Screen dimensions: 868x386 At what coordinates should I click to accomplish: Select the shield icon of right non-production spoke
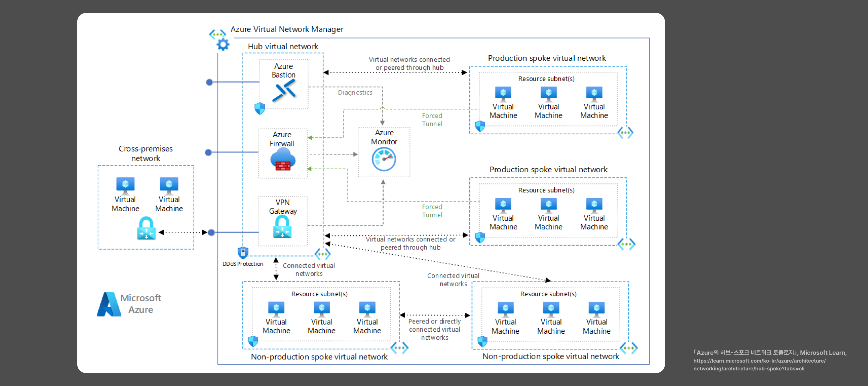click(x=483, y=341)
